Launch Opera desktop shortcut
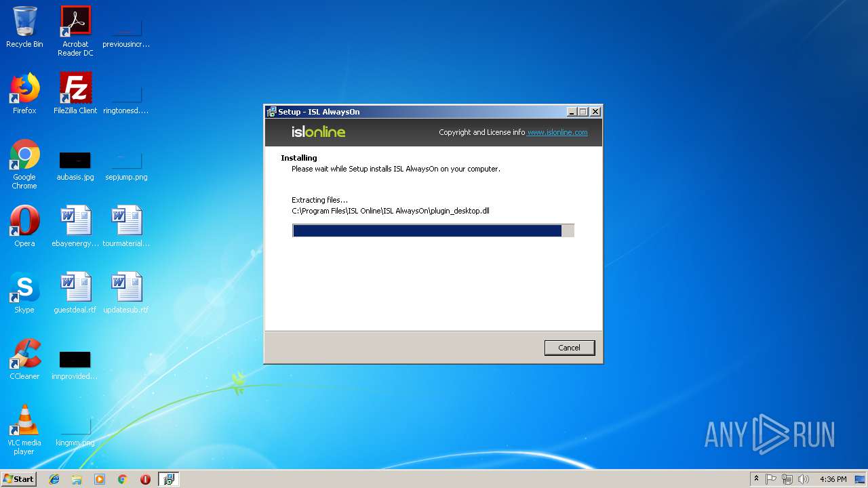This screenshot has width=868, height=488. (24, 226)
